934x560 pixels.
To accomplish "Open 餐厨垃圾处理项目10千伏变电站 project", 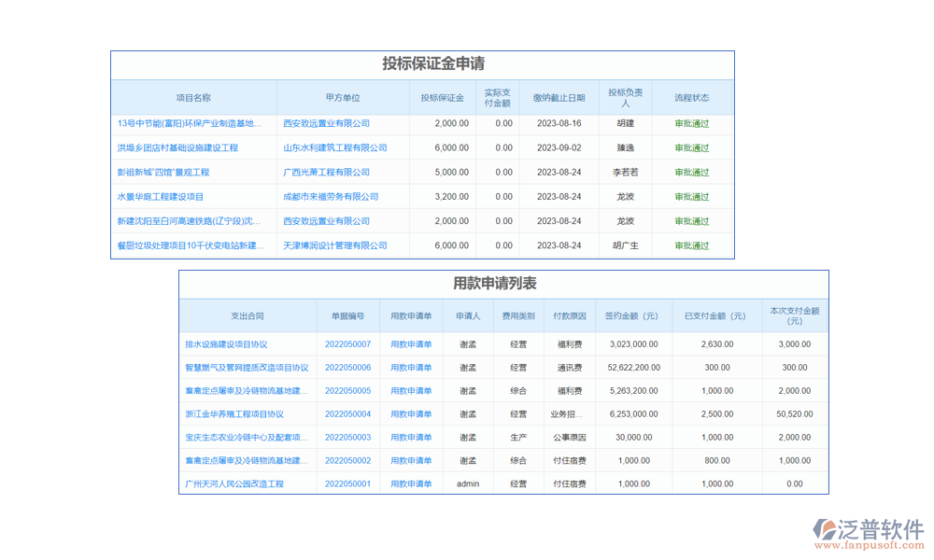I will tap(192, 245).
